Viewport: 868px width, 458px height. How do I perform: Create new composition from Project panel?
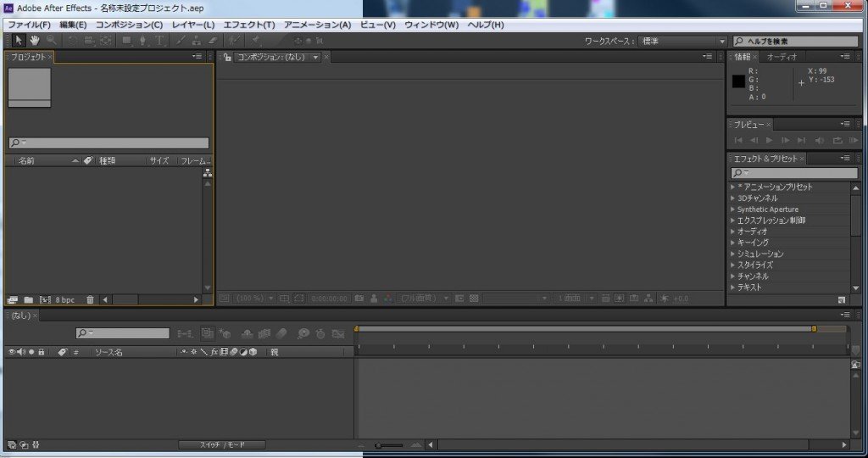tap(45, 299)
